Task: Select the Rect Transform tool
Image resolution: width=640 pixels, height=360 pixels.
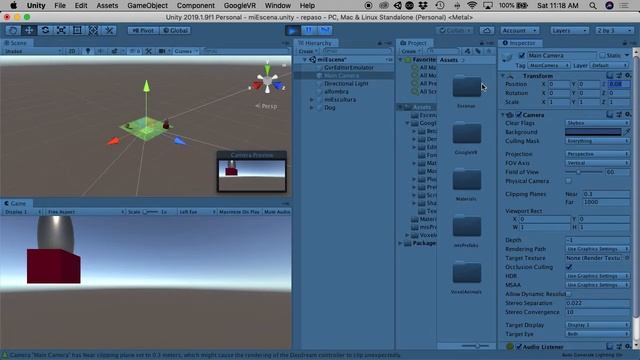Action: pos(77,30)
